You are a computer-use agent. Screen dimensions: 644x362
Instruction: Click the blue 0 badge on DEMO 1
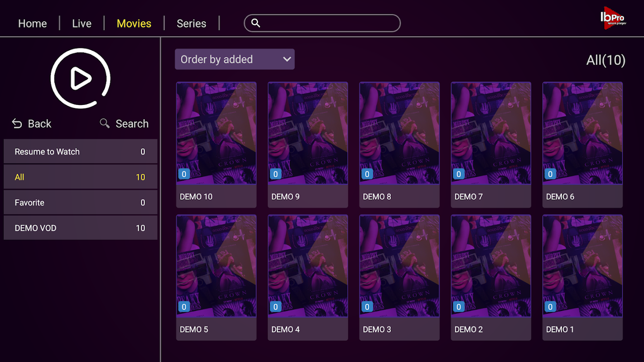pos(550,307)
